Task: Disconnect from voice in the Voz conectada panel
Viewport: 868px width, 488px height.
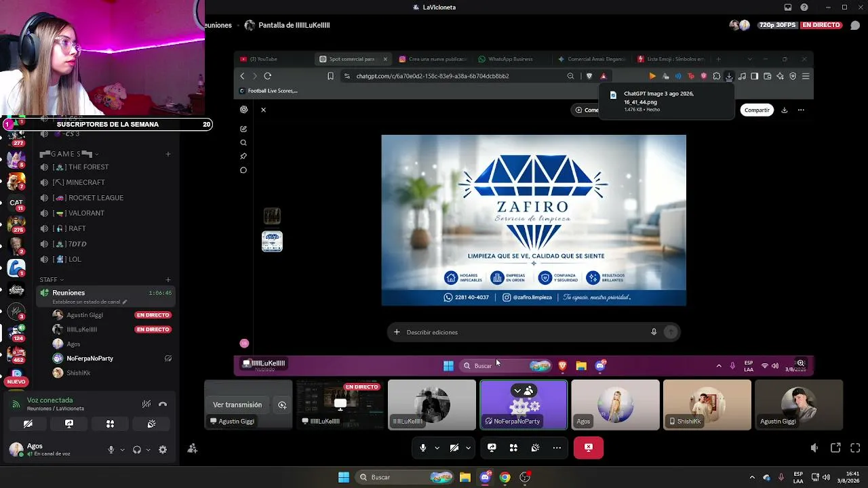Action: click(163, 404)
